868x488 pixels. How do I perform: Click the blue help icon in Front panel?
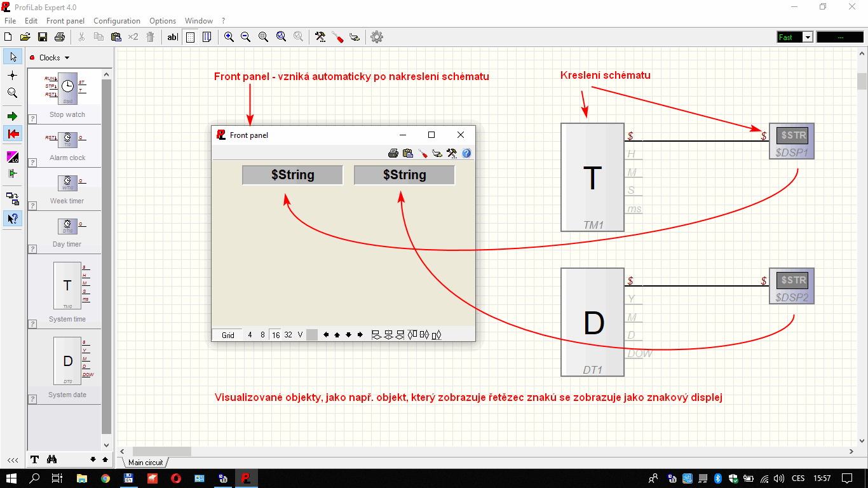[466, 153]
